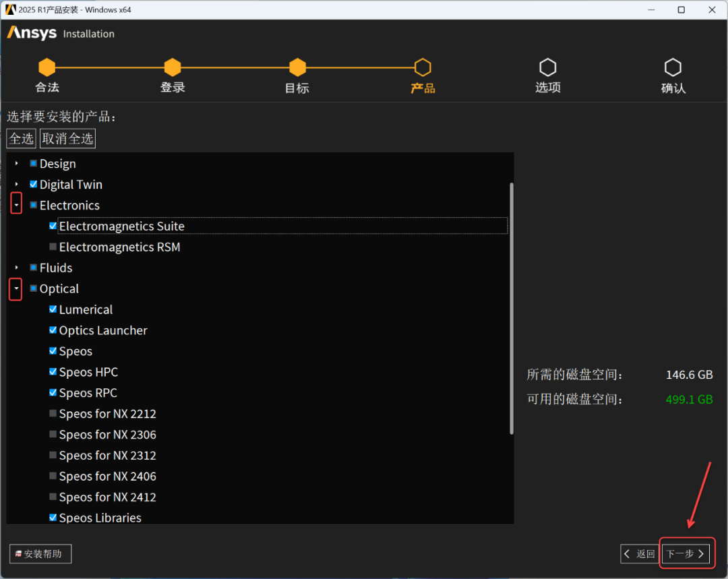Proceed with the 下一步 button
This screenshot has width=728, height=579.
tap(686, 554)
